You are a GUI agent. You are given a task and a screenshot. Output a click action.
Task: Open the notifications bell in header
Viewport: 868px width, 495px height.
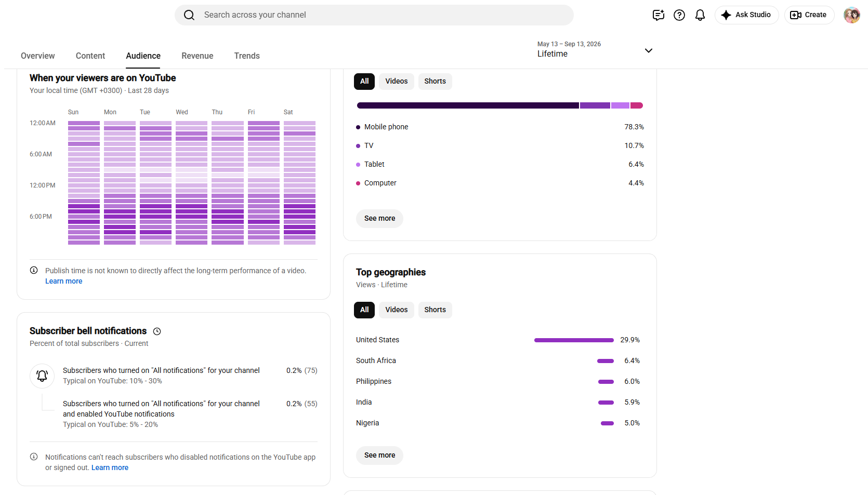point(700,15)
